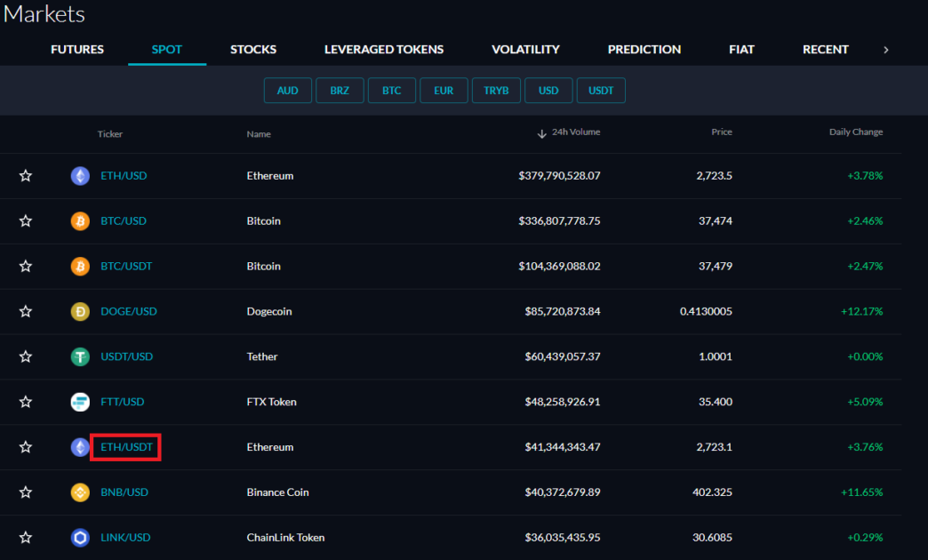
Task: Click the +12.17% daily change value
Action: click(x=861, y=311)
